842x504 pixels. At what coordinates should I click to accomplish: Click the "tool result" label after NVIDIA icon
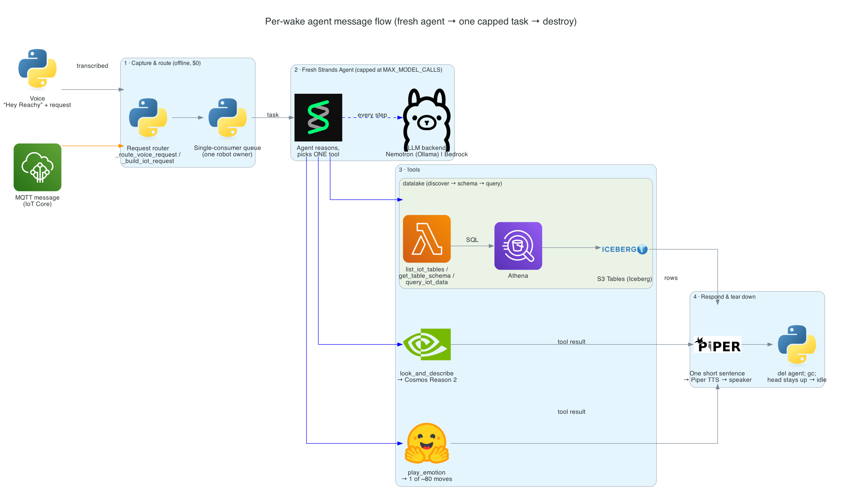(571, 342)
